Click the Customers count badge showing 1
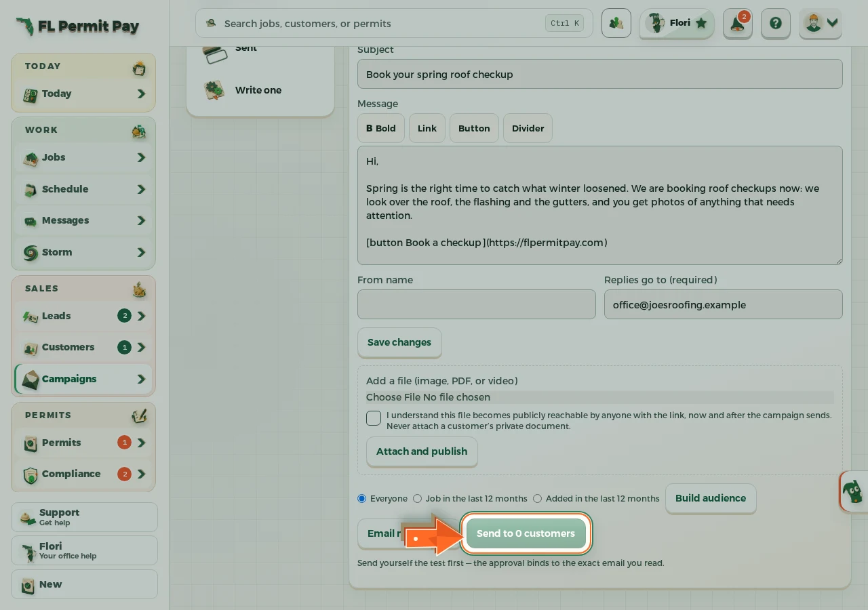The width and height of the screenshot is (868, 610). point(124,348)
